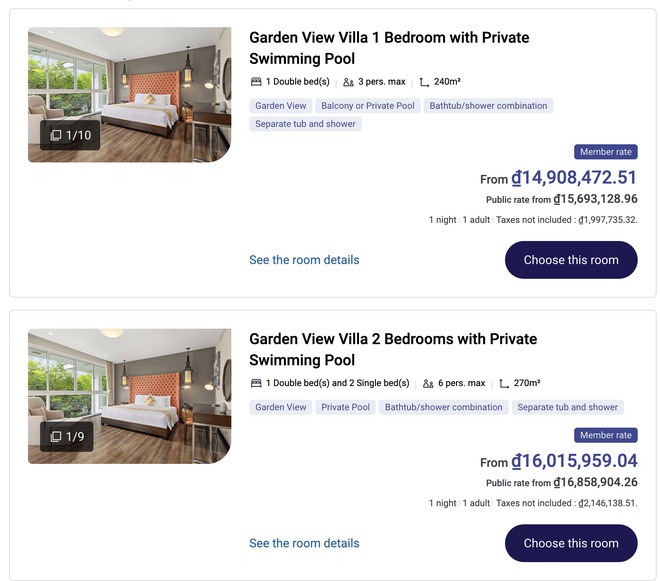Choose the Garden View Villa 2 Bedrooms room
Image resolution: width=660 pixels, height=581 pixels.
(x=571, y=543)
